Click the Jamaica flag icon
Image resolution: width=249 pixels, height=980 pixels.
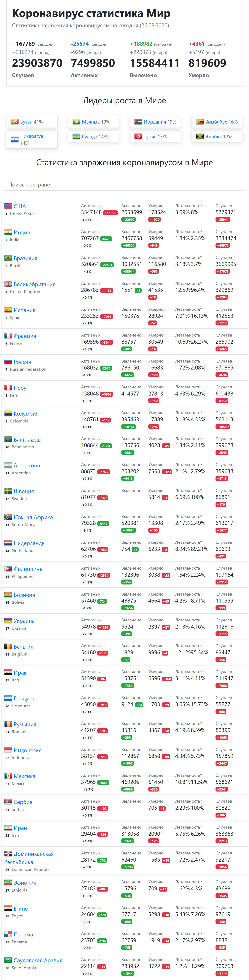tap(200, 136)
